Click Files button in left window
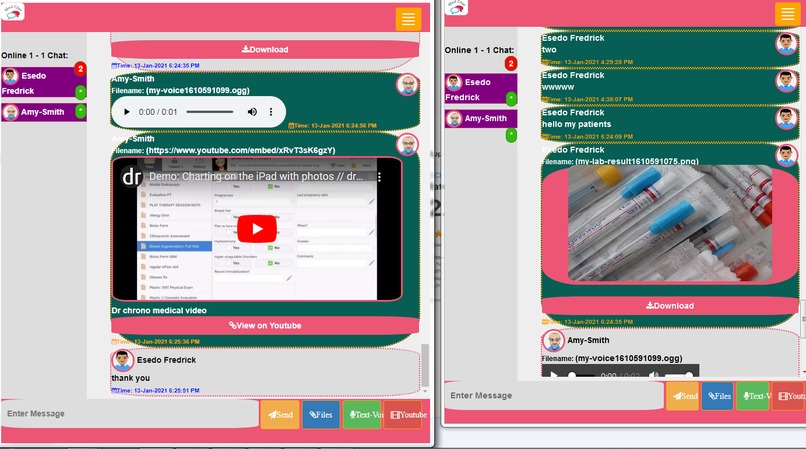This screenshot has width=806, height=449. click(321, 415)
